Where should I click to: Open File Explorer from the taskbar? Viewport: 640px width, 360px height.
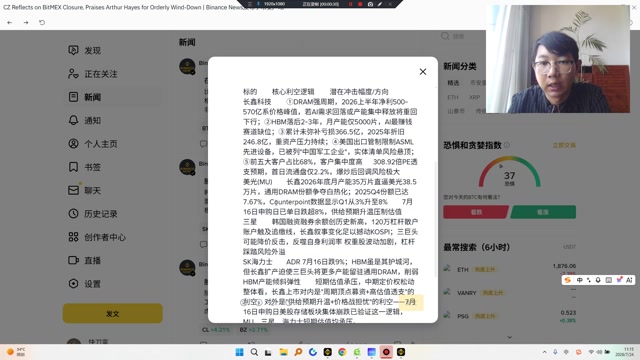click(x=284, y=352)
